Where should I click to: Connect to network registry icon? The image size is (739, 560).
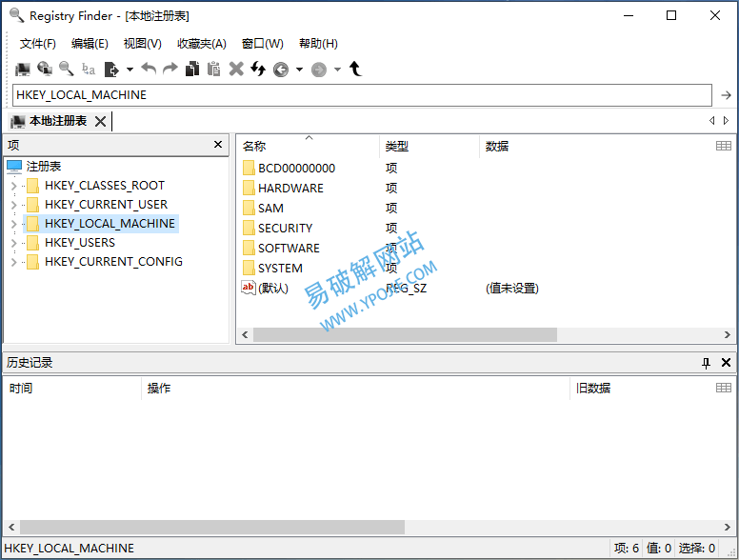[45, 69]
